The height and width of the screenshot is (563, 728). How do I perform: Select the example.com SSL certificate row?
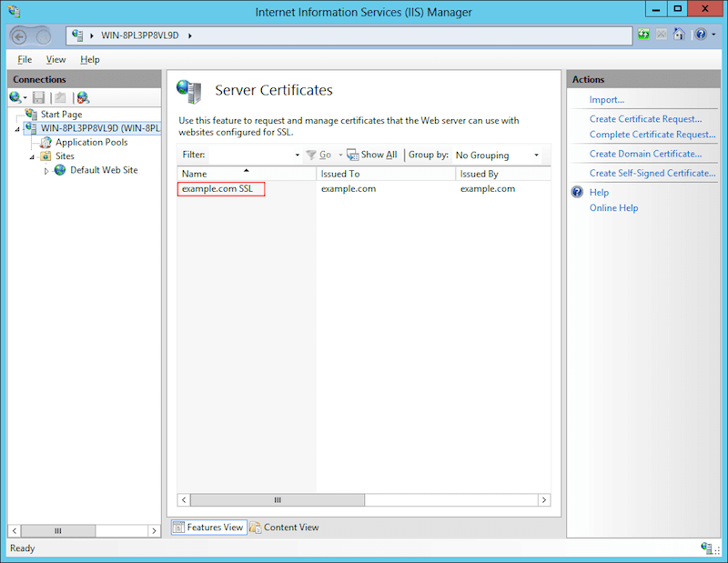220,188
